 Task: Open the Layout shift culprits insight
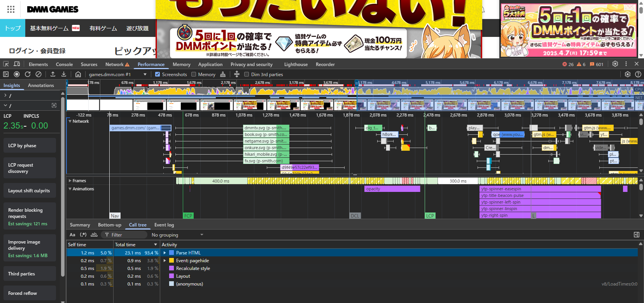click(30, 191)
